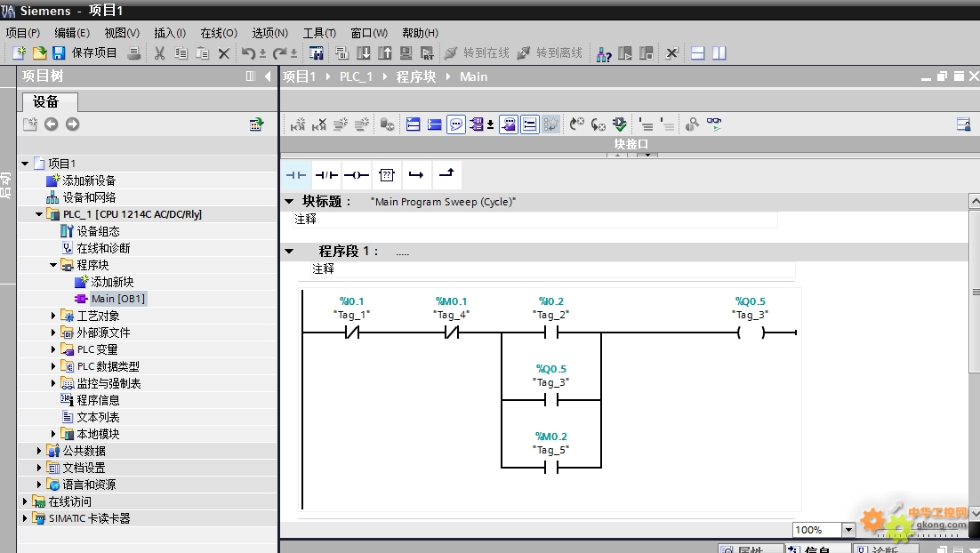The height and width of the screenshot is (553, 980).
Task: Select the %I0.1 Tag_1 contact
Action: (352, 333)
